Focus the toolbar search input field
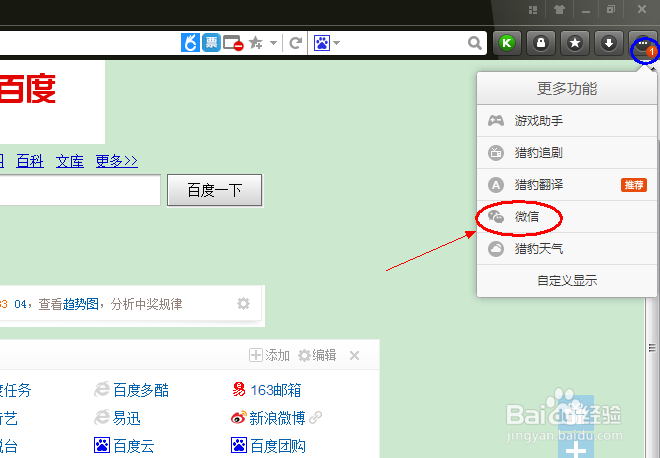Image resolution: width=660 pixels, height=458 pixels. [404, 43]
